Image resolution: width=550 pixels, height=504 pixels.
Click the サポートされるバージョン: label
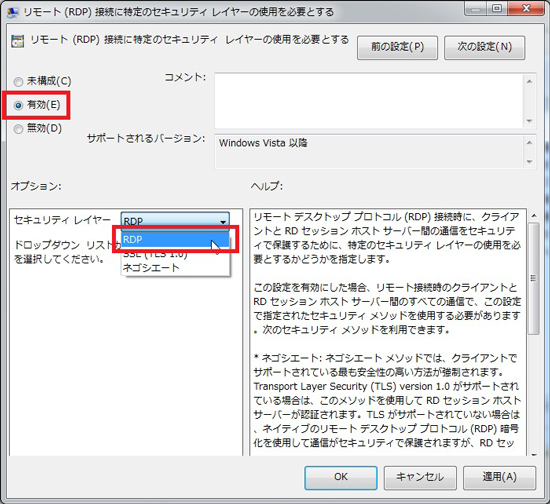point(146,138)
